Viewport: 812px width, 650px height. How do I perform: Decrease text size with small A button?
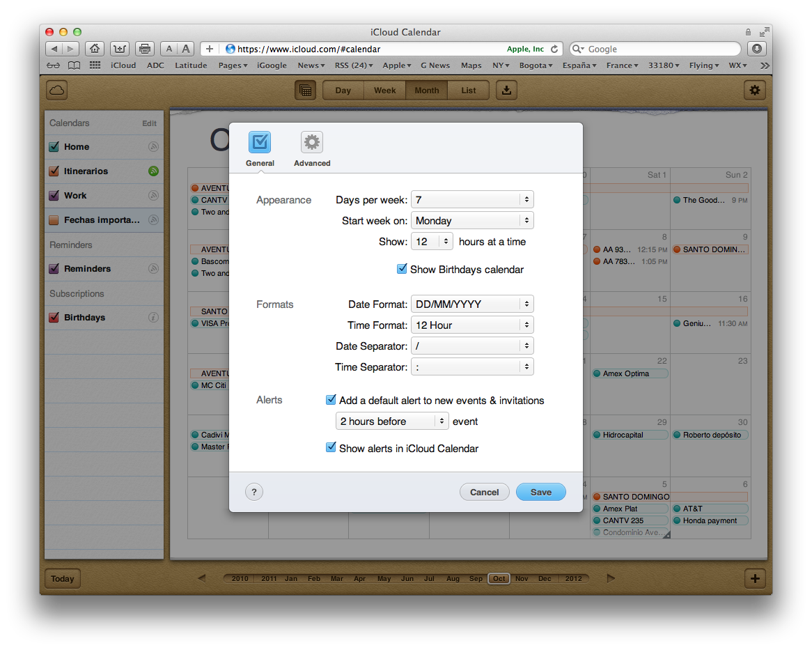tap(169, 49)
